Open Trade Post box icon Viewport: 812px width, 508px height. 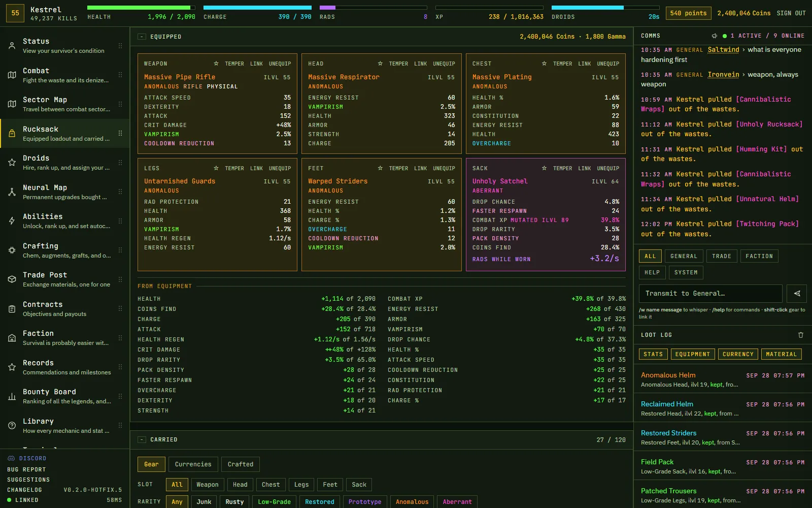coord(12,279)
